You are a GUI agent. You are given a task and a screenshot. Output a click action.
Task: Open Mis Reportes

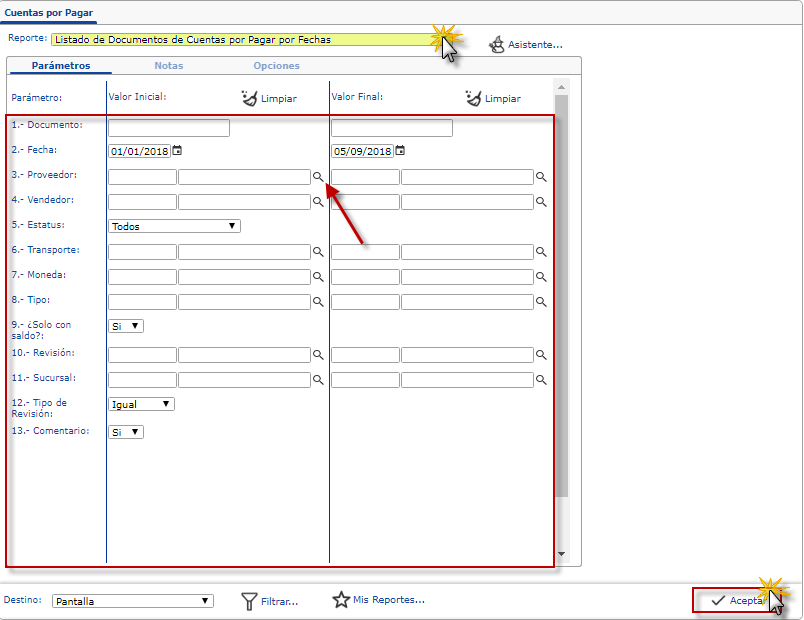pyautogui.click(x=378, y=600)
